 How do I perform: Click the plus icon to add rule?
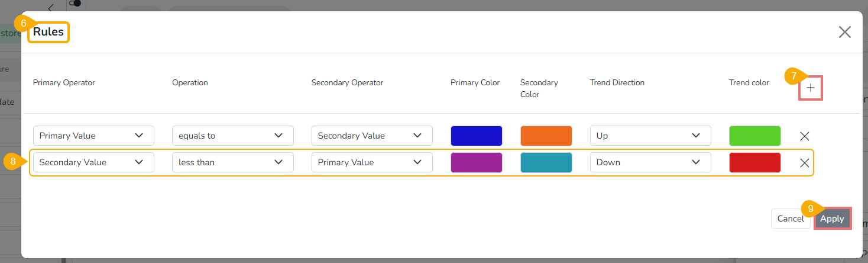[810, 88]
